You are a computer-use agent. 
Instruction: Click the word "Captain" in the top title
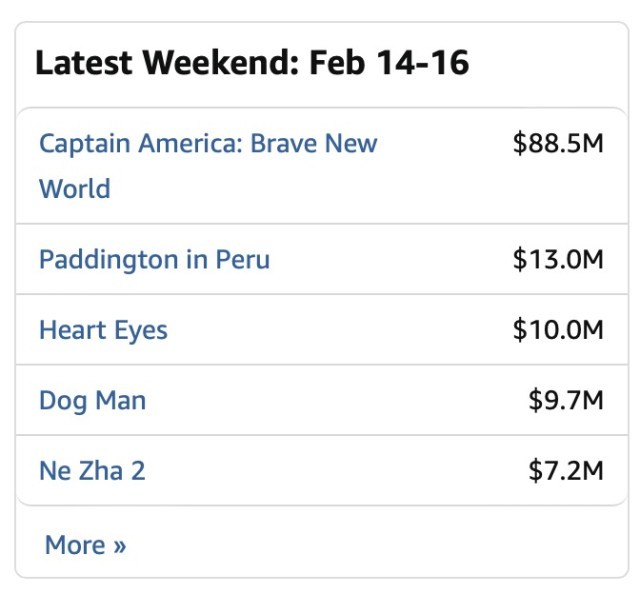[84, 143]
